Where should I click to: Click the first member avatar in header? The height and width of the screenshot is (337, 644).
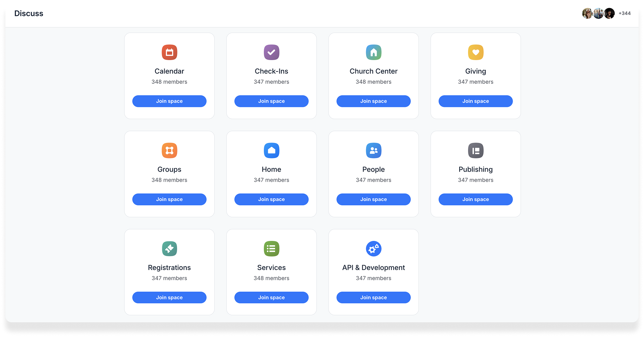[x=587, y=14]
